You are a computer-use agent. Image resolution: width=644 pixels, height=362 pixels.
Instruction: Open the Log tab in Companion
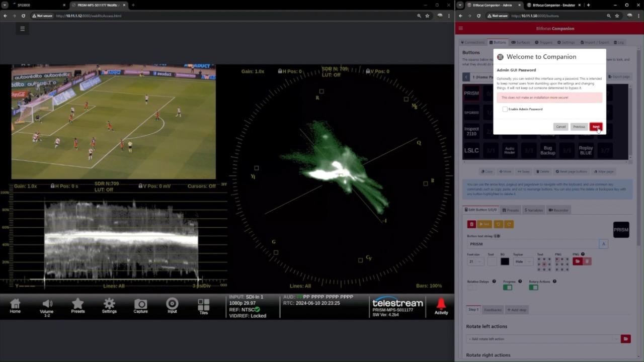click(619, 42)
